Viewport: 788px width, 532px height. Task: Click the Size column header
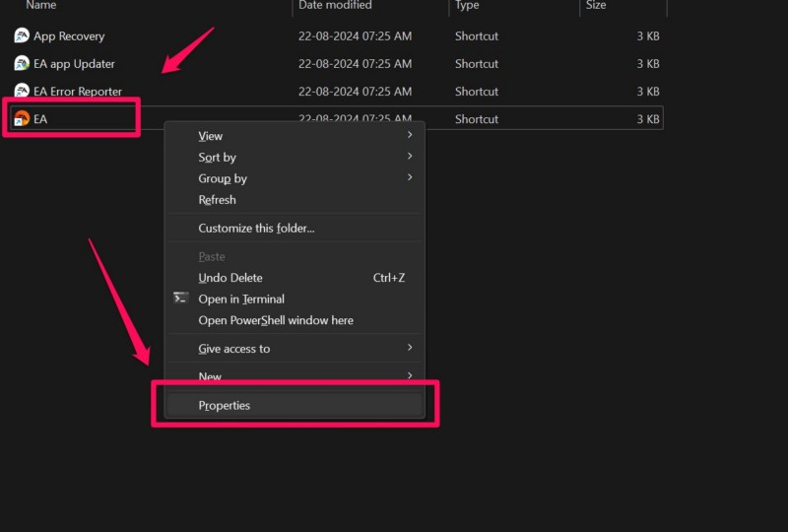click(596, 6)
